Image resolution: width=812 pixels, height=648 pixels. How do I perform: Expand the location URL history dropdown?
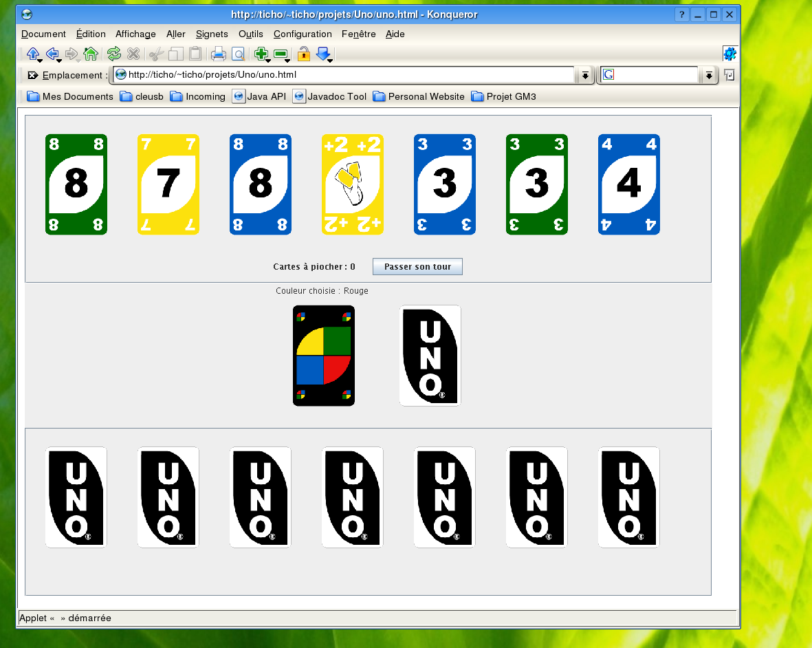click(x=585, y=75)
